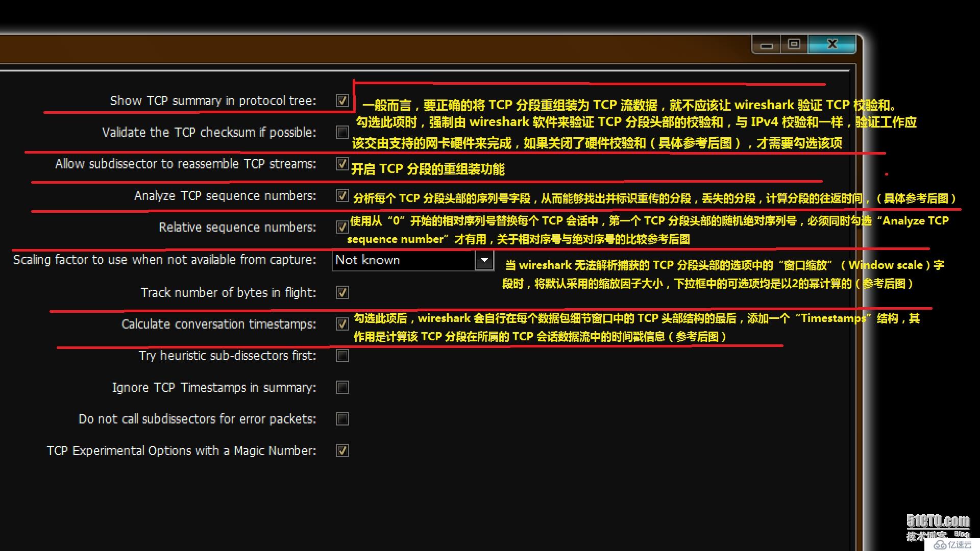The height and width of the screenshot is (551, 980).
Task: Click 'Relative sequence numbers:' label
Action: click(x=238, y=227)
